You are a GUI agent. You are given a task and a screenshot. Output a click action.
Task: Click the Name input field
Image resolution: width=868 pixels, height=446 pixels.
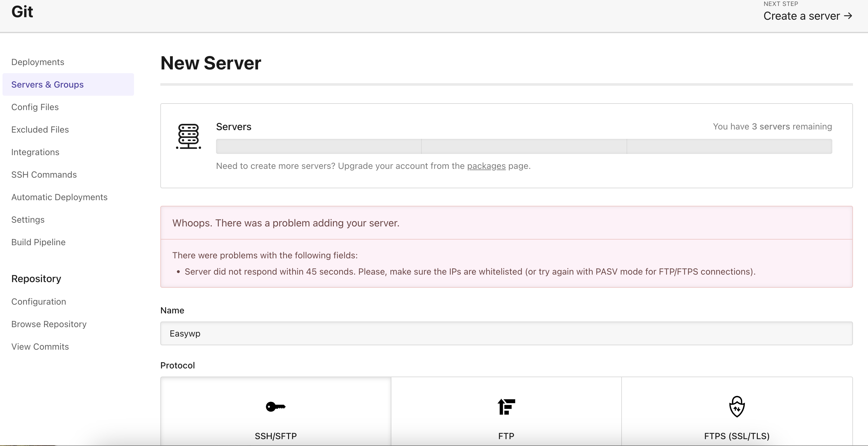pyautogui.click(x=506, y=333)
